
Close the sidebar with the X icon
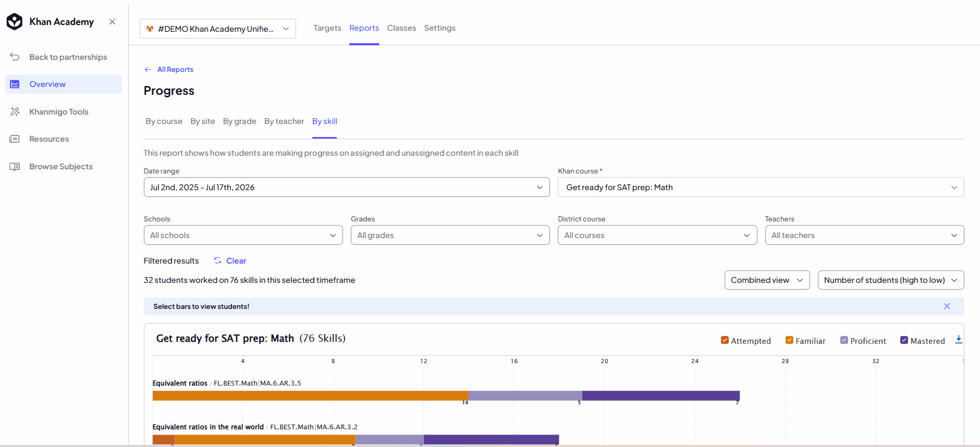(112, 21)
